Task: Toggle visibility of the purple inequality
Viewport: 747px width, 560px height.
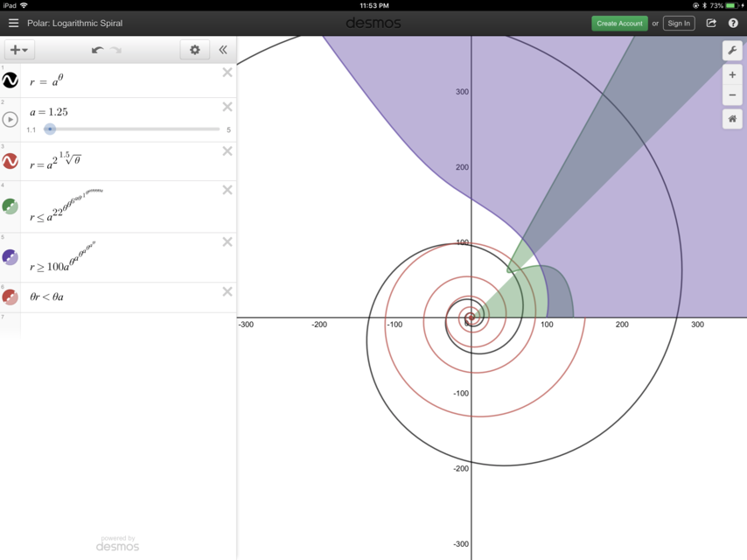Action: point(10,257)
